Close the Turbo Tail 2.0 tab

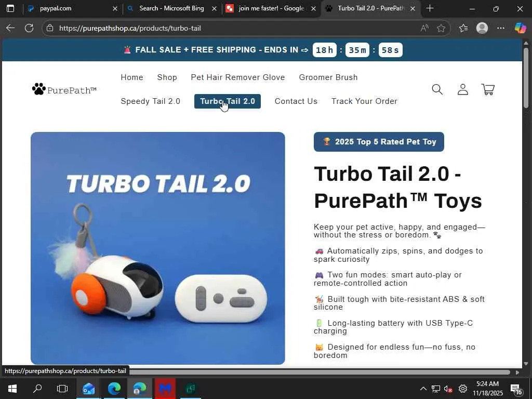coord(413,8)
